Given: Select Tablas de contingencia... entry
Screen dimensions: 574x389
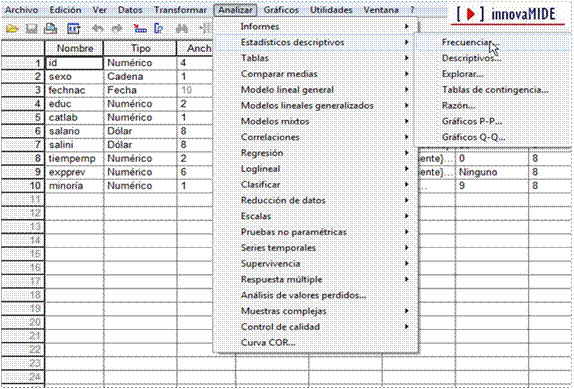Looking at the screenshot, I should [494, 90].
